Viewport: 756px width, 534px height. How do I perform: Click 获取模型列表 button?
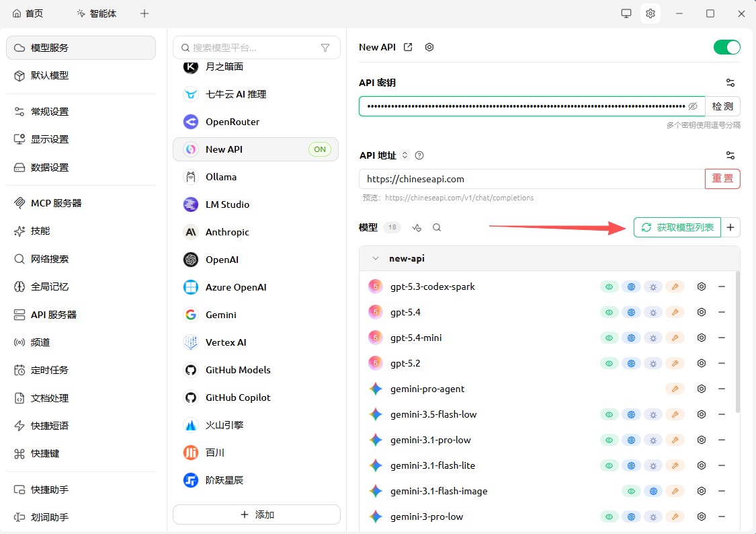(x=677, y=227)
